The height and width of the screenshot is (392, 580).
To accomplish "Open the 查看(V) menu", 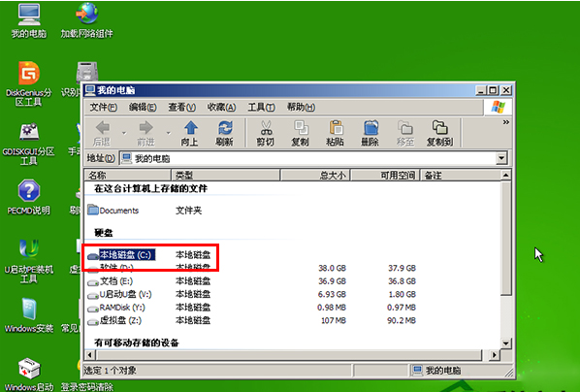I will 182,108.
